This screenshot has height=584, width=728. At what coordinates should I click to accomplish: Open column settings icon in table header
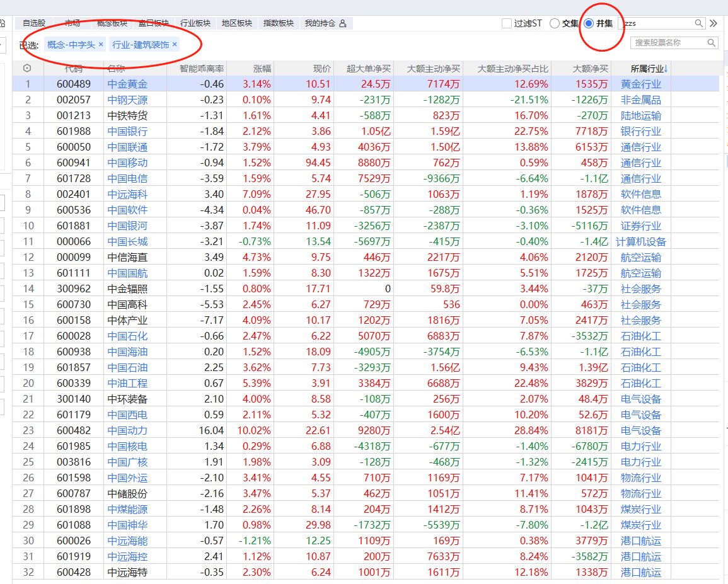pos(27,68)
